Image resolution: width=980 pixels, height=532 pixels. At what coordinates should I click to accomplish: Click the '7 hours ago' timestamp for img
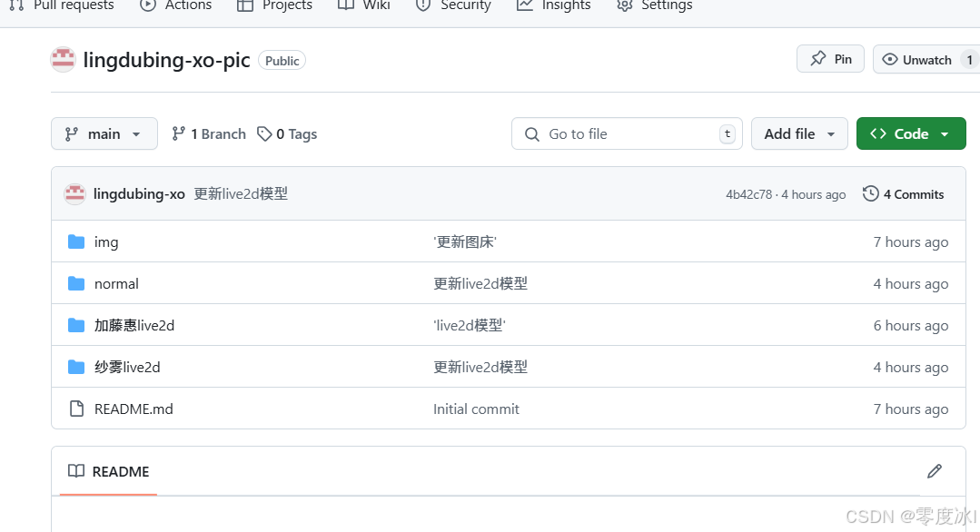911,242
